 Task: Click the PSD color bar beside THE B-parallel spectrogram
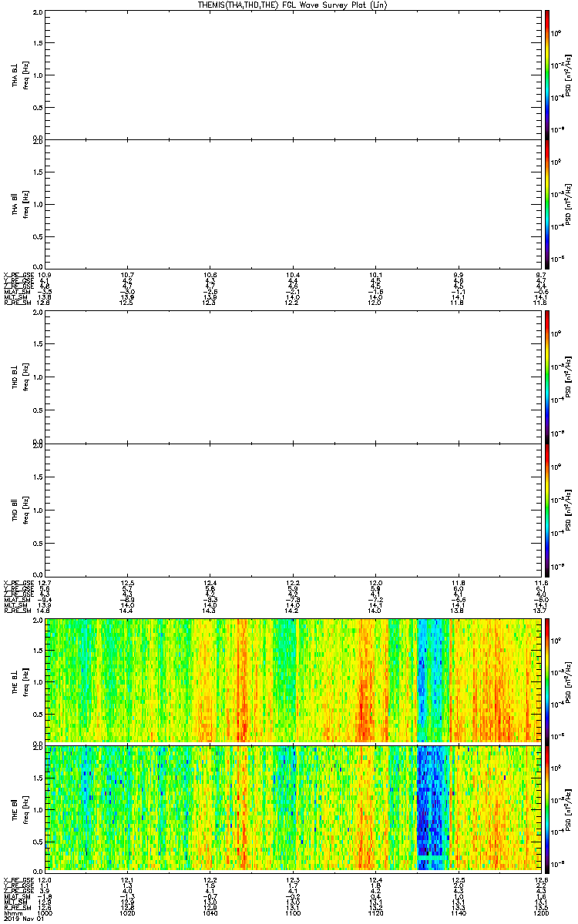click(546, 808)
